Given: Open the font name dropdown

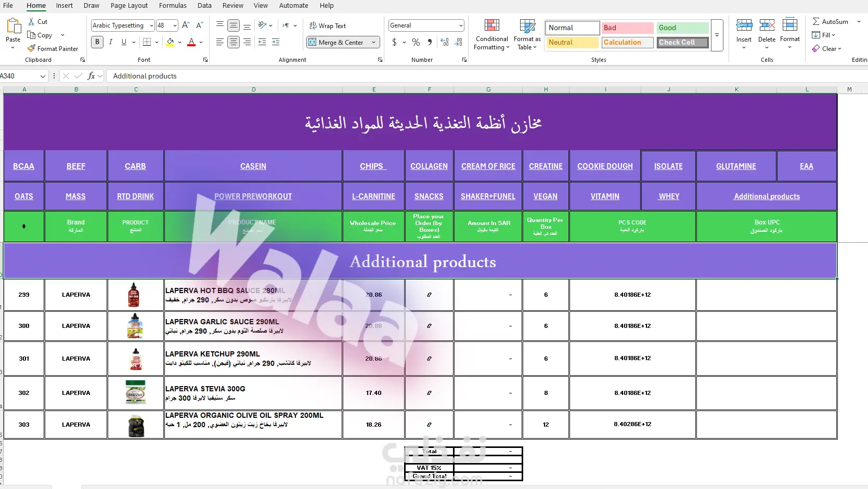Looking at the screenshot, I should click(x=151, y=25).
